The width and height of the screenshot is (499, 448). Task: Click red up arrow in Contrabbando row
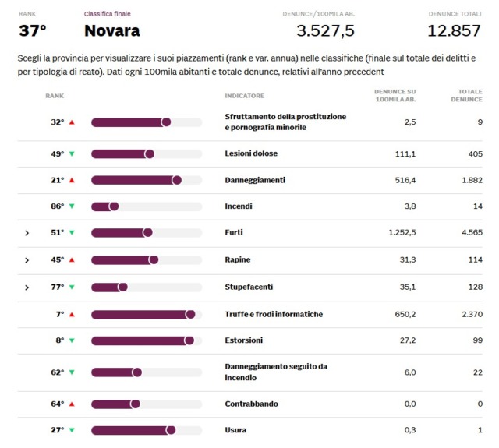coord(72,404)
